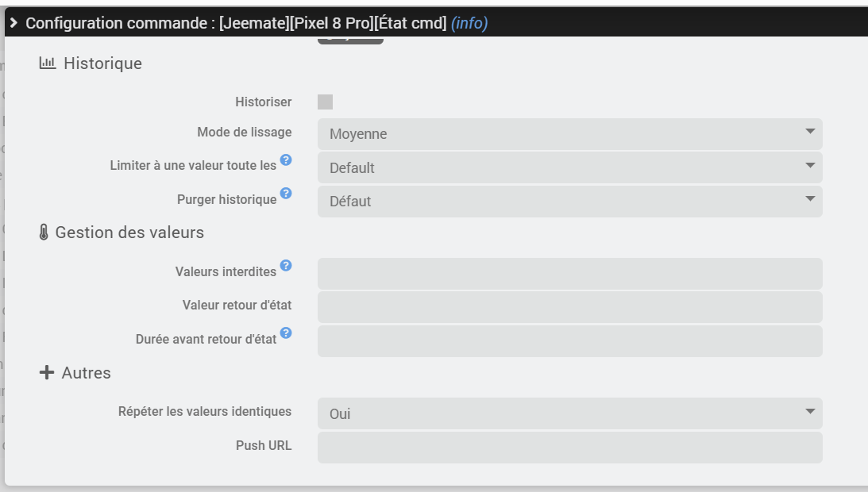Screen dimensions: 868x492
Task: Focus the Valeurs interdites input field
Action: [569, 274]
